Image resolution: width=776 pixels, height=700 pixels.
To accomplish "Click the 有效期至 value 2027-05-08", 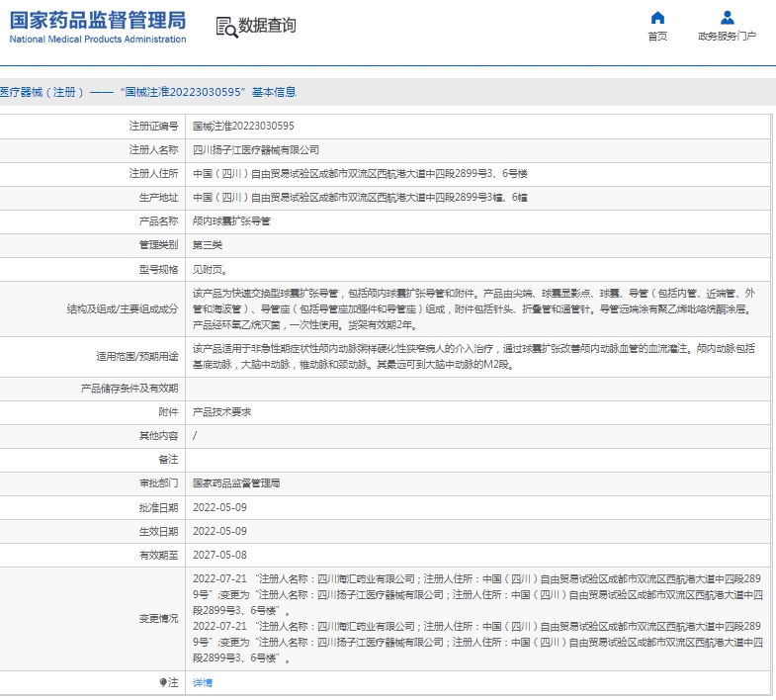I will click(219, 555).
